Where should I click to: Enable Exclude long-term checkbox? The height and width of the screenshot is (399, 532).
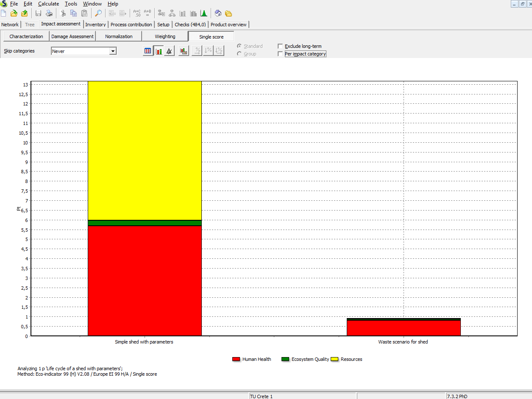tap(280, 46)
